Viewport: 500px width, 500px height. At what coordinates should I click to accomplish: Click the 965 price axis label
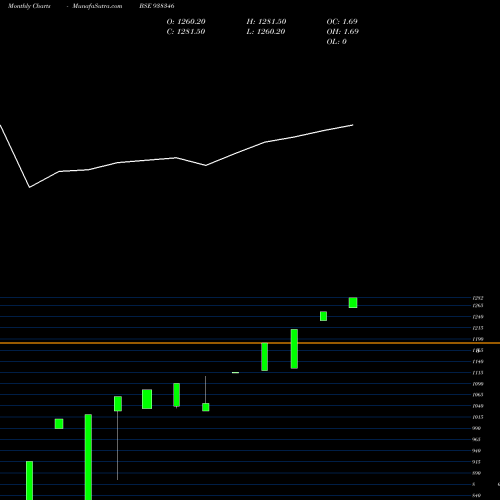(476, 440)
